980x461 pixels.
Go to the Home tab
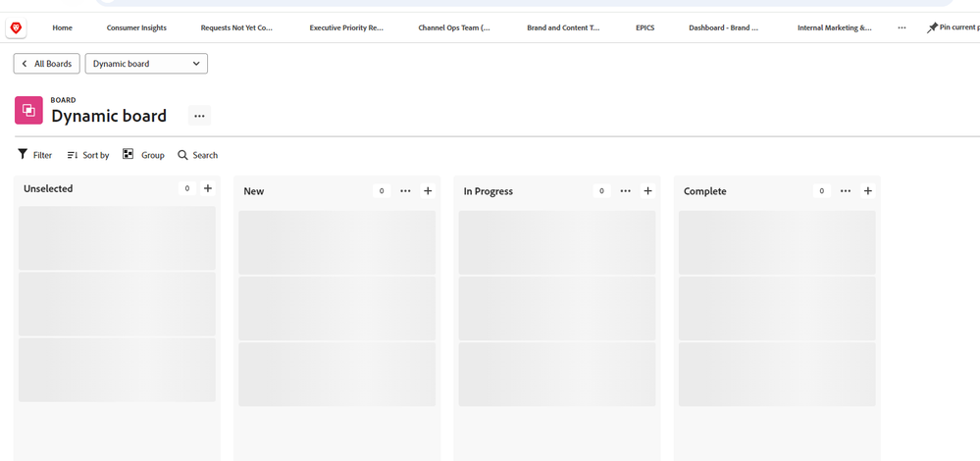(62, 28)
